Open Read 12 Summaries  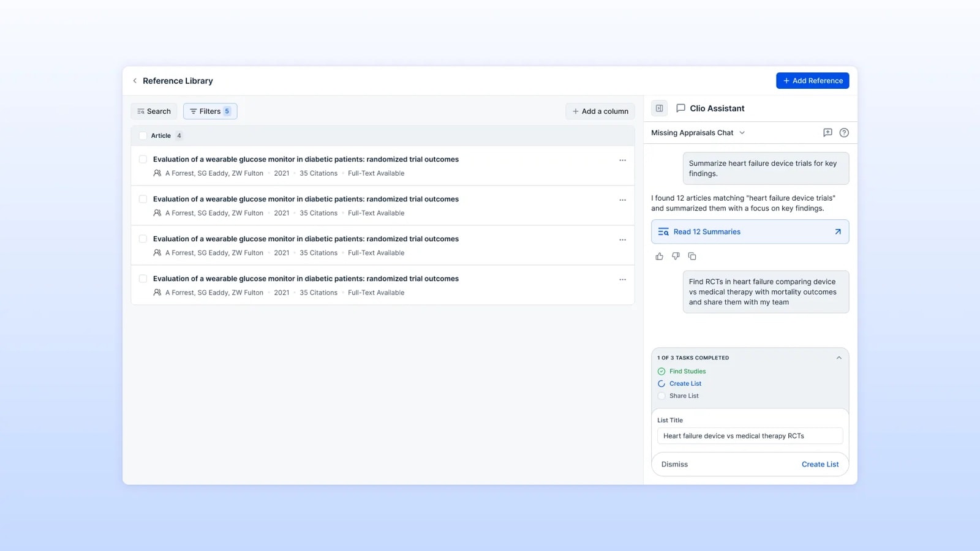(x=750, y=232)
